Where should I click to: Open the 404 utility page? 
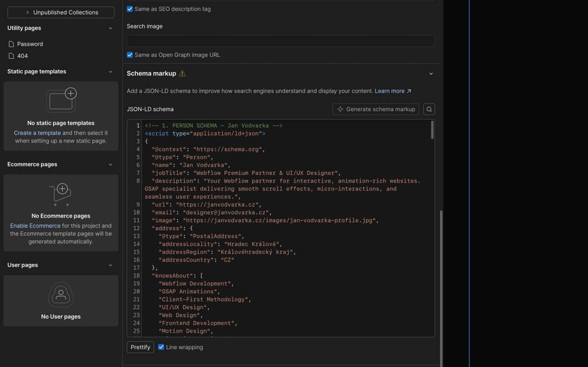pos(23,56)
